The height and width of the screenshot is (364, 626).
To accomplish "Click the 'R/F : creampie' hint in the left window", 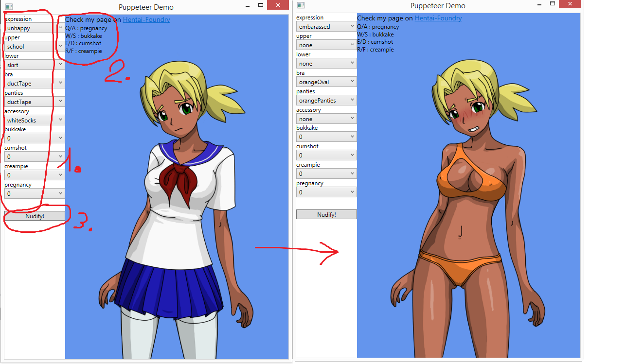I will 84,51.
